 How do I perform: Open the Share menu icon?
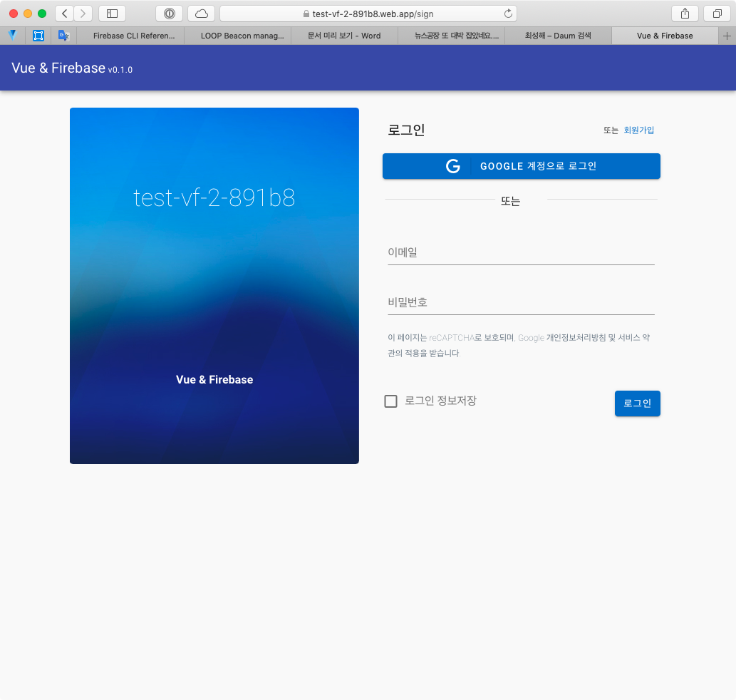tap(685, 14)
